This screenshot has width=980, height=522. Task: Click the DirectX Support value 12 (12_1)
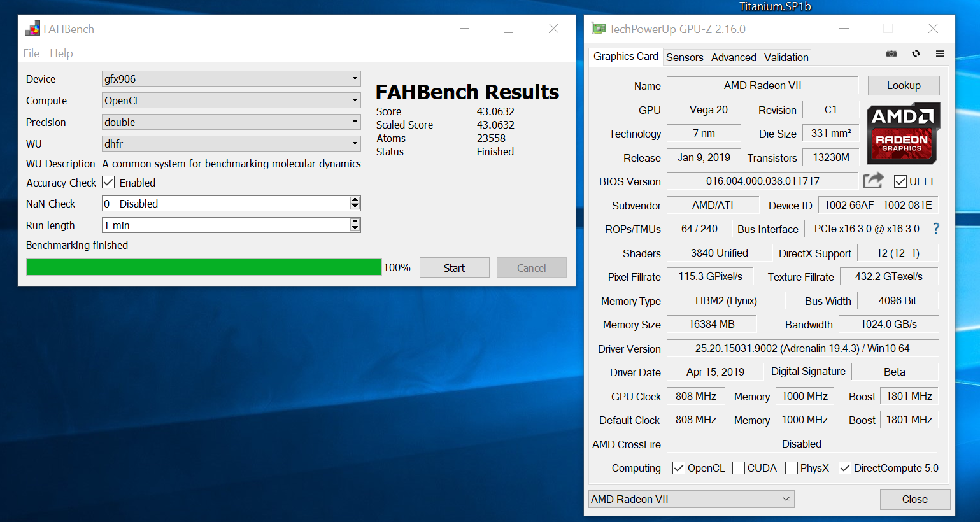(x=898, y=253)
